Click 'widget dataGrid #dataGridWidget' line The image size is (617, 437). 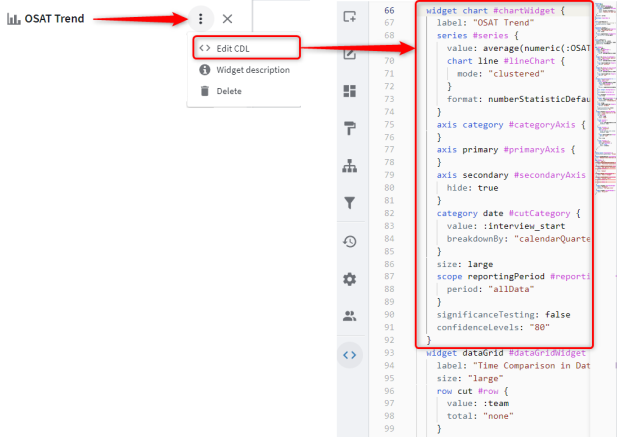pyautogui.click(x=506, y=353)
